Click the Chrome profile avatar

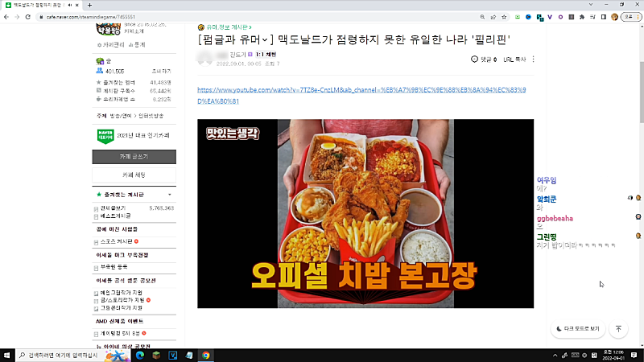point(614,17)
